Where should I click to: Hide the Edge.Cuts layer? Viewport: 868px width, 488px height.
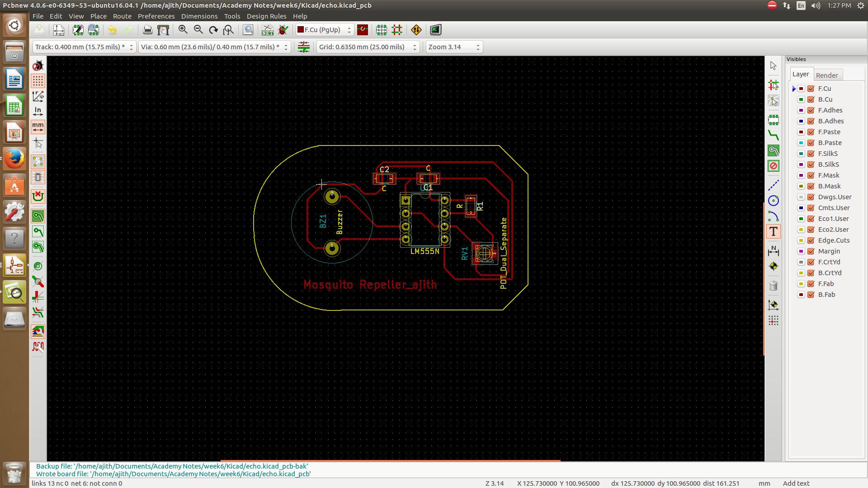[x=811, y=240]
